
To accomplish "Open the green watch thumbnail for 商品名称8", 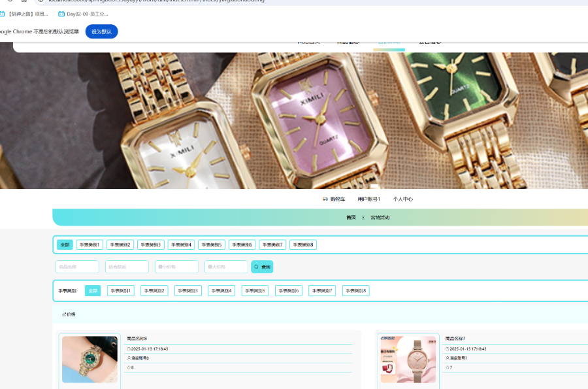I will [x=90, y=360].
